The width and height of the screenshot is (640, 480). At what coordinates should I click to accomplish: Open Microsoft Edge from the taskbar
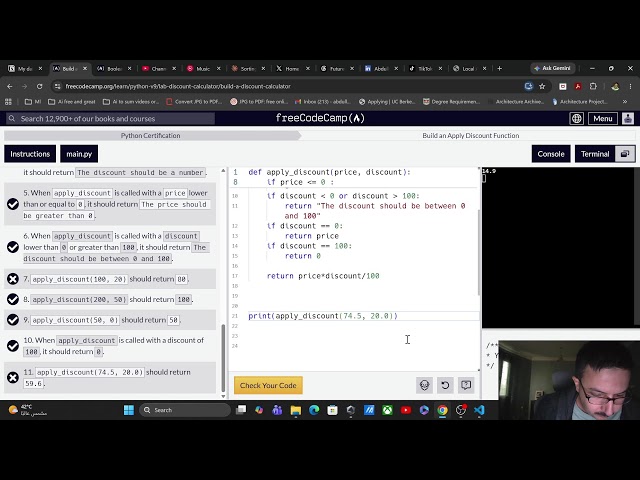[x=314, y=410]
